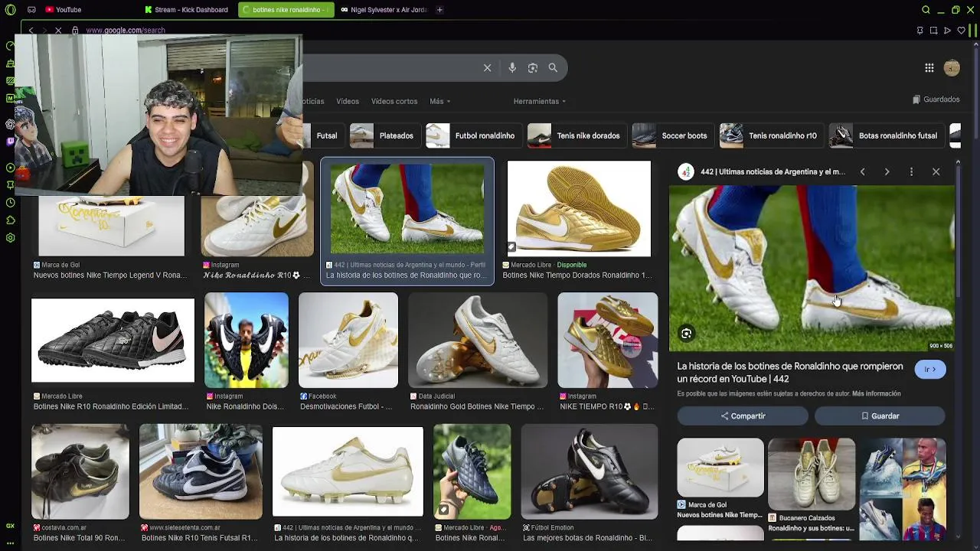Show previous image in preview panel
Image resolution: width=980 pixels, height=551 pixels.
pos(862,171)
